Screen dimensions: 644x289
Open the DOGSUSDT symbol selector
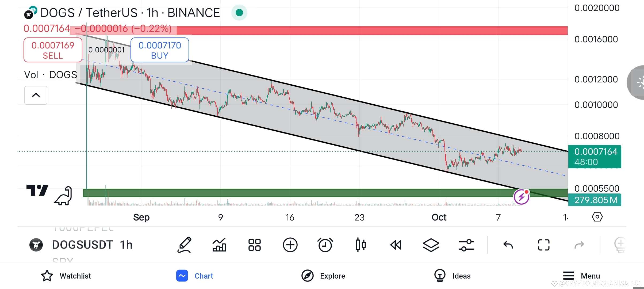pos(82,245)
